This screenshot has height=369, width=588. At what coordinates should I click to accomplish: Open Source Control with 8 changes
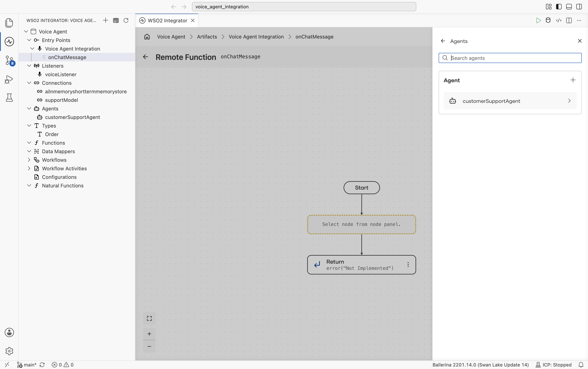(10, 60)
